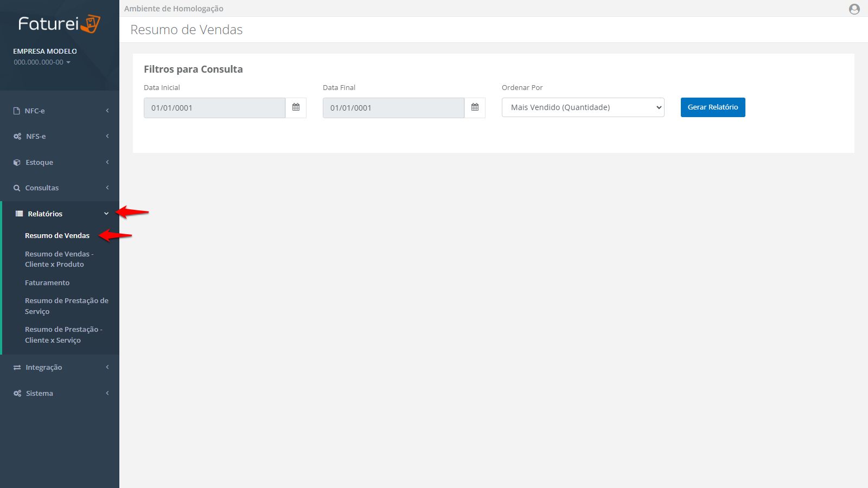
Task: Expand the Estoque menu chevron
Action: click(x=107, y=162)
